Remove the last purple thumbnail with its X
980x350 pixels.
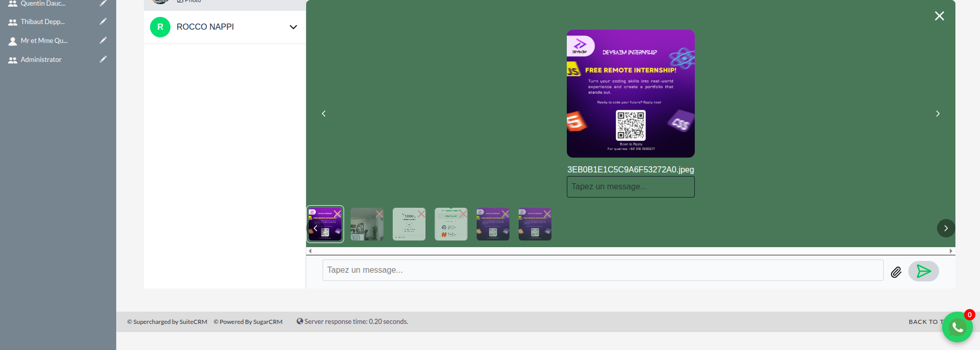[x=547, y=214]
